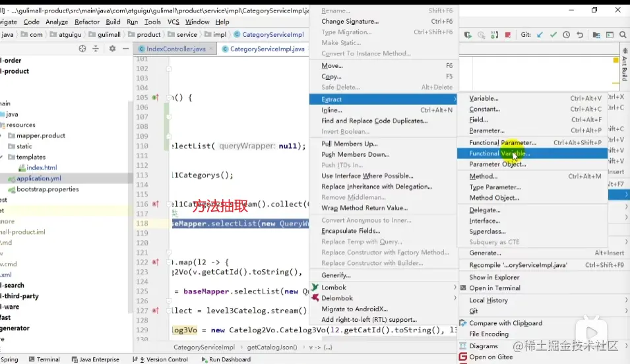630x364 pixels.
Task: Expand the templates folder node
Action: coord(1,157)
